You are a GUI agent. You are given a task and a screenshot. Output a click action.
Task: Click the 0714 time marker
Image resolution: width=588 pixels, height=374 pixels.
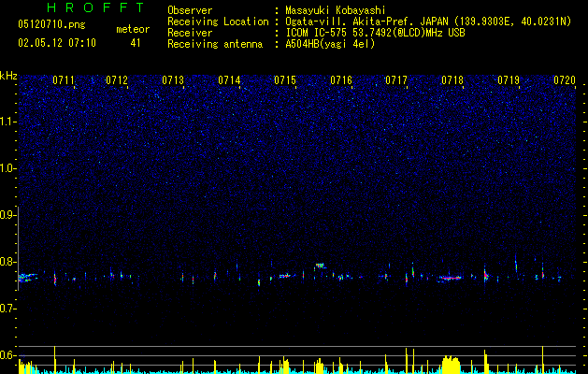pyautogui.click(x=229, y=80)
